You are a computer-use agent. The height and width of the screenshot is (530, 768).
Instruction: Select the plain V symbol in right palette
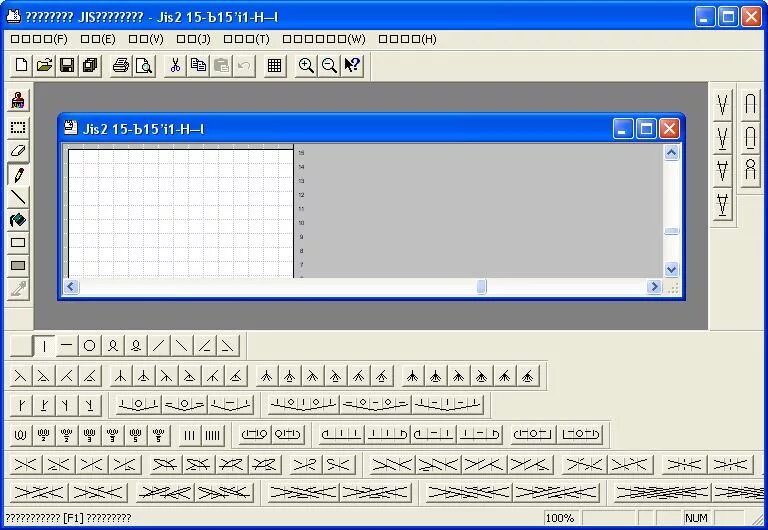722,105
